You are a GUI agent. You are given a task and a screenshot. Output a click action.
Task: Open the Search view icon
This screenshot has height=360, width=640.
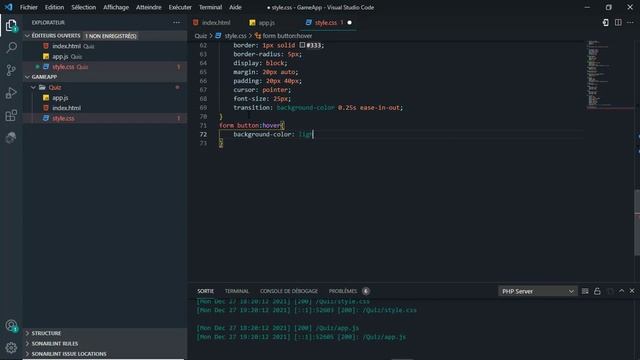[x=11, y=47]
